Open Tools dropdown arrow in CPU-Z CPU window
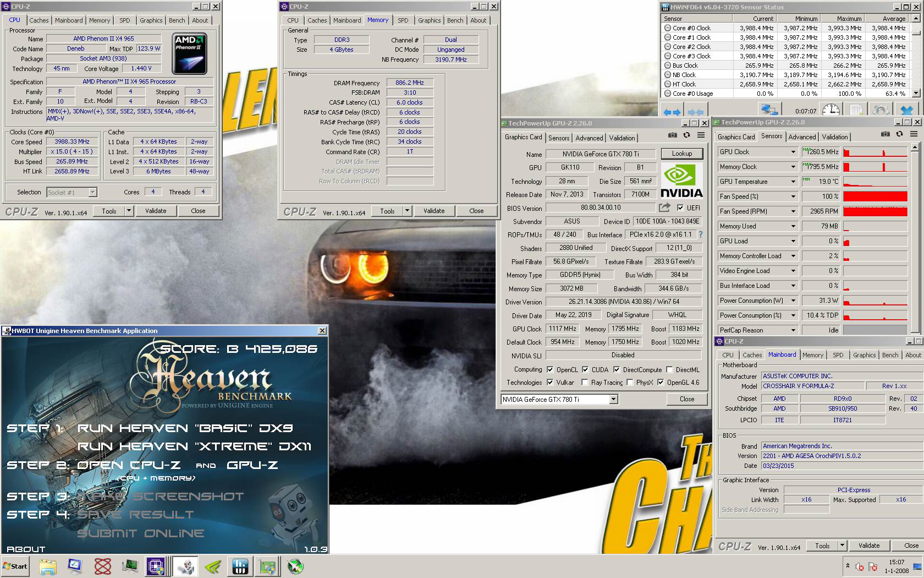 point(129,211)
